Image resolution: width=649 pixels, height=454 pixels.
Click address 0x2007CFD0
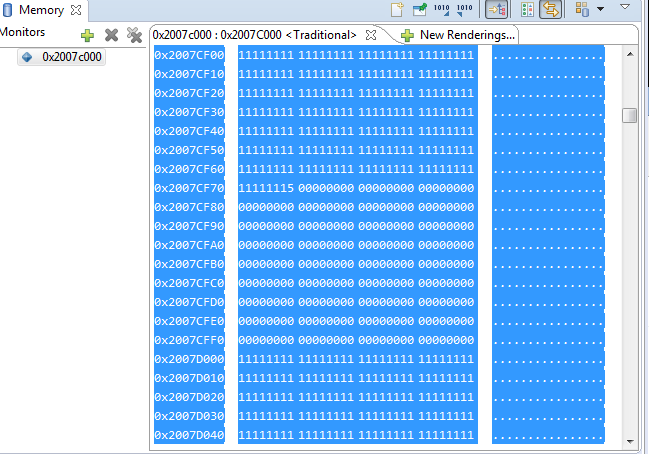(x=190, y=303)
